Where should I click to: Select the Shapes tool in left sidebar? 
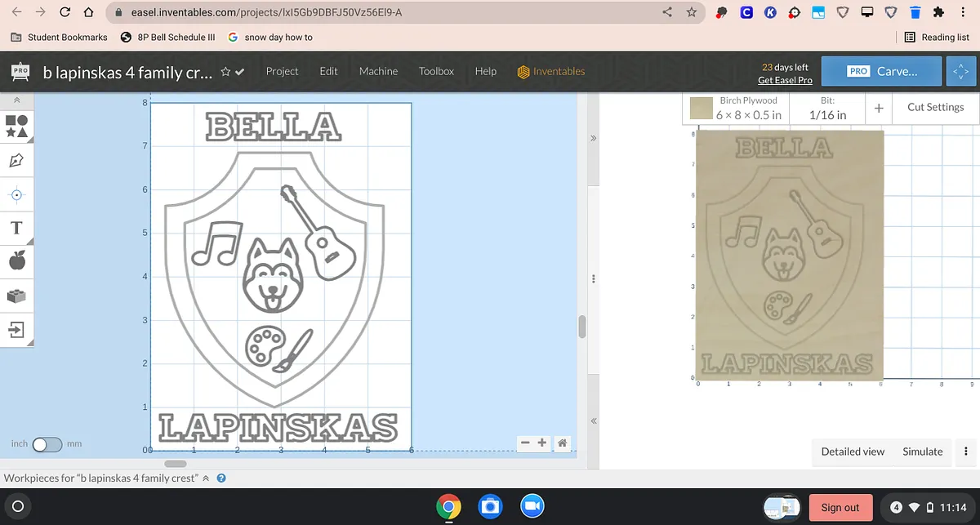coord(16,125)
